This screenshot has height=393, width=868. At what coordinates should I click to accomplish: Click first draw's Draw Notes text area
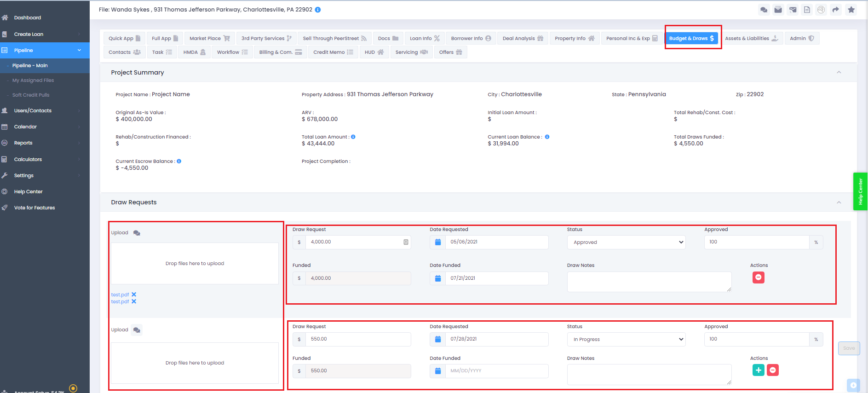tap(649, 282)
